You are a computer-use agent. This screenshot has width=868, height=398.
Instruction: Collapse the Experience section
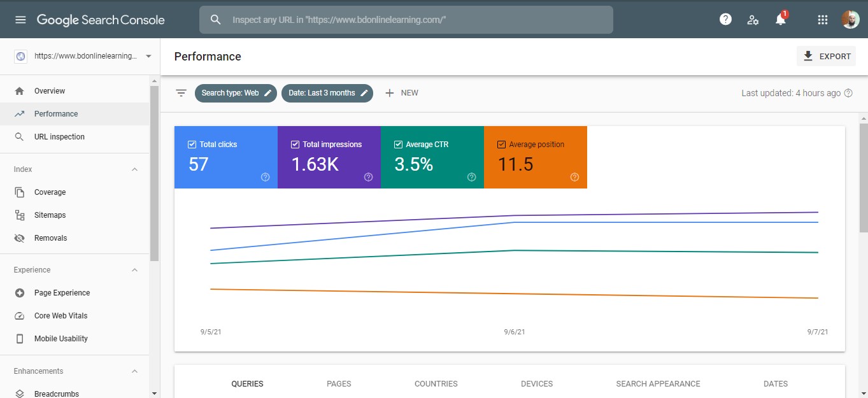pos(134,269)
